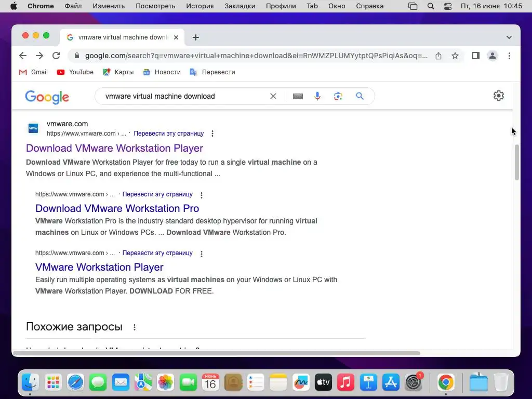Open the on-screen keyboard input tool
532x399 pixels.
298,96
